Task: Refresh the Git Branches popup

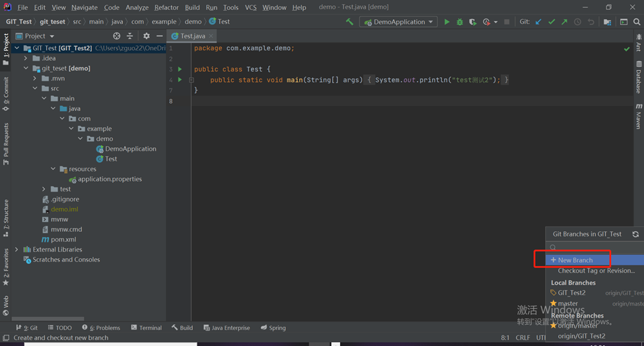Action: tap(635, 234)
